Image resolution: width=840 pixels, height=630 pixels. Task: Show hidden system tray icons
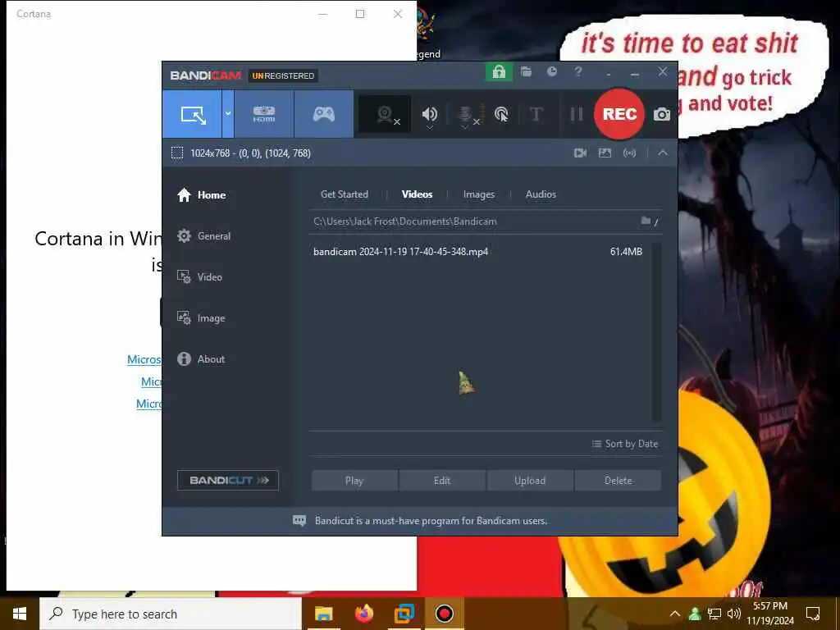675,614
